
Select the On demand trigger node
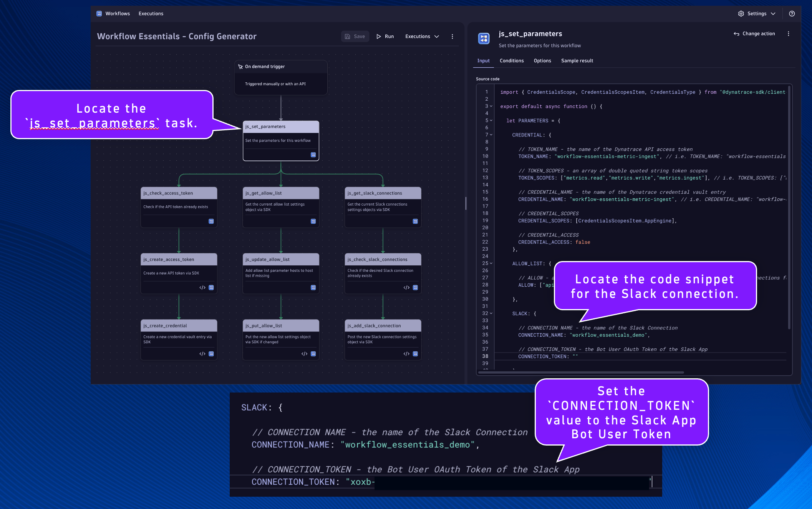281,78
